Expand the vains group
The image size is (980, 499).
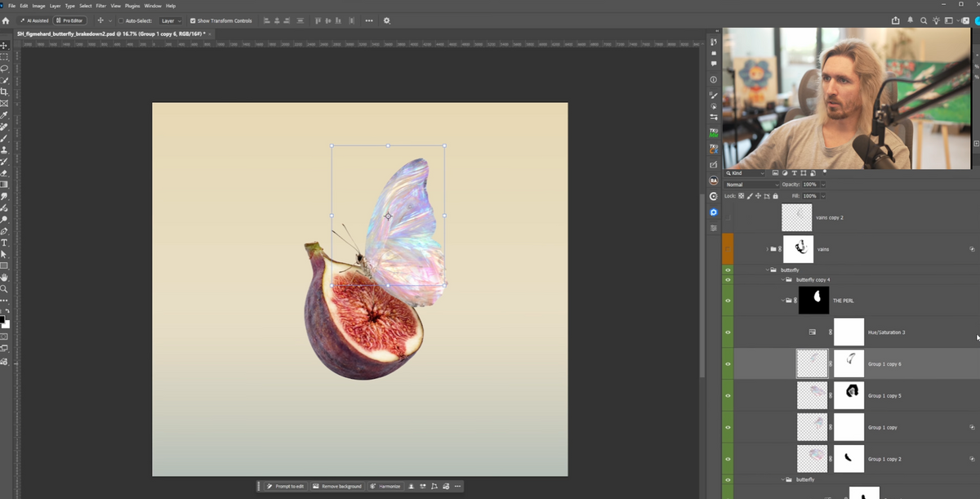tap(768, 248)
